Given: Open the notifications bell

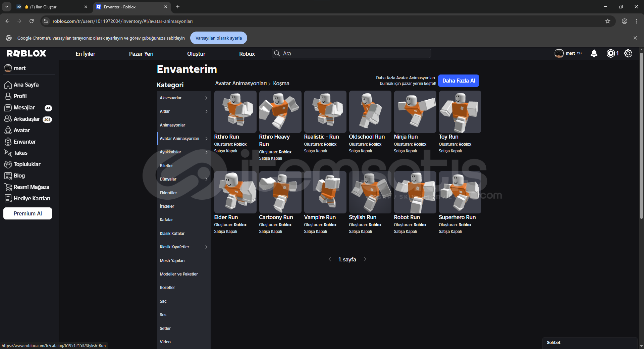Looking at the screenshot, I should [x=594, y=53].
